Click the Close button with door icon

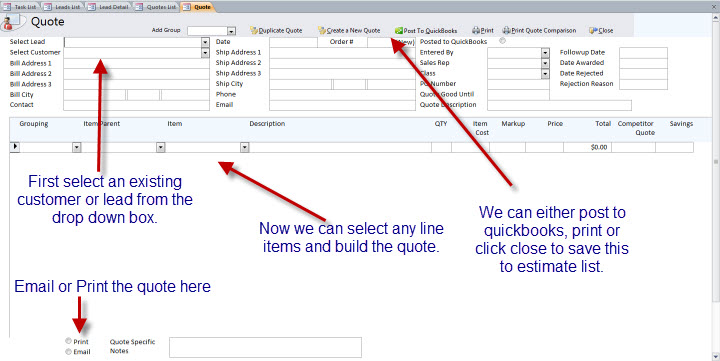(601, 30)
